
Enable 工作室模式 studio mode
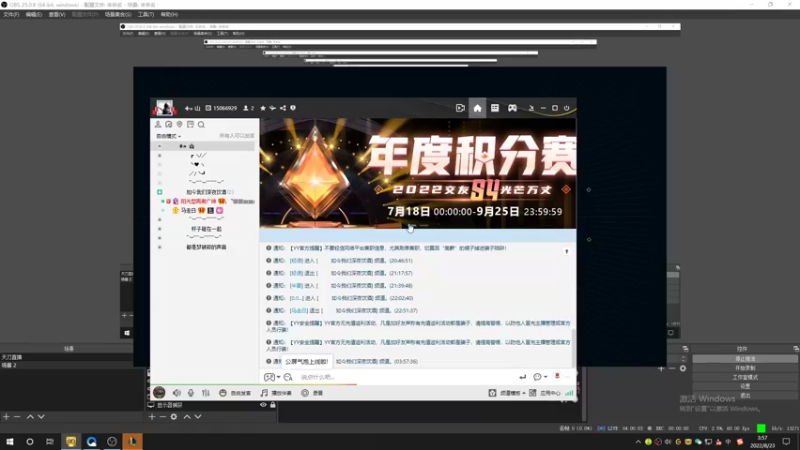point(745,378)
